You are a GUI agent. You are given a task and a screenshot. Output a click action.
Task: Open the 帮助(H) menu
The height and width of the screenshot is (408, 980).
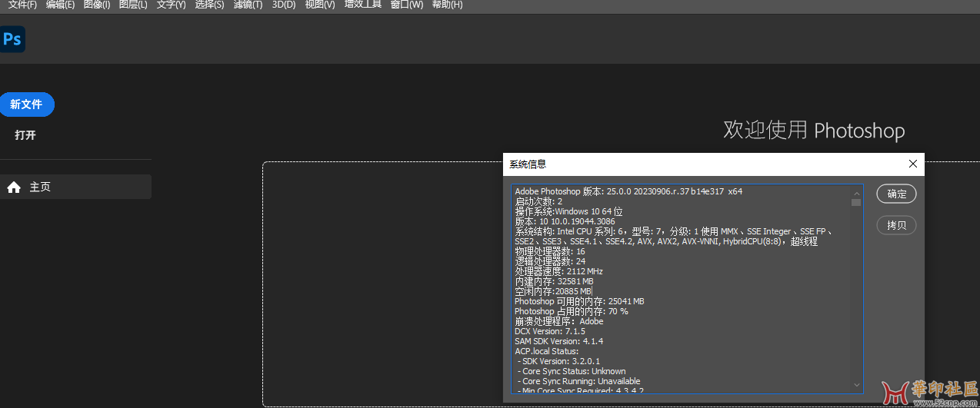pyautogui.click(x=447, y=5)
